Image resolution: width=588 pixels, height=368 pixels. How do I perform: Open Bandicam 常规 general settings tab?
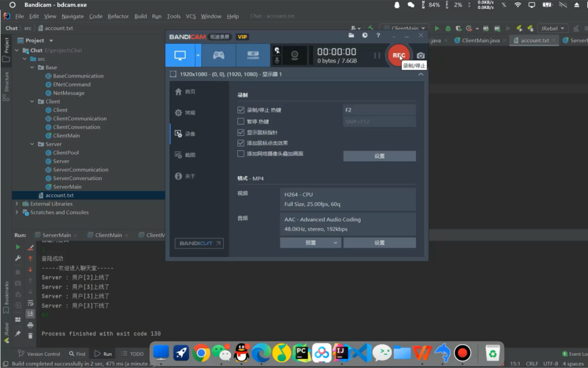tap(185, 113)
